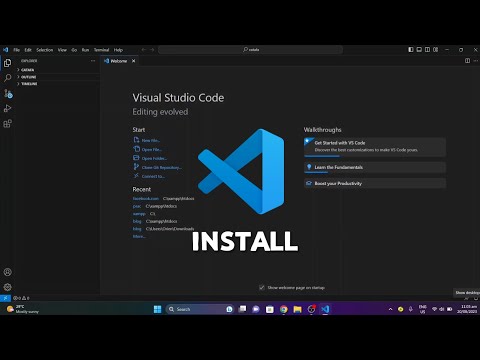This screenshot has width=480, height=360.
Task: Open the Extensions view
Action: pyautogui.click(x=7, y=124)
